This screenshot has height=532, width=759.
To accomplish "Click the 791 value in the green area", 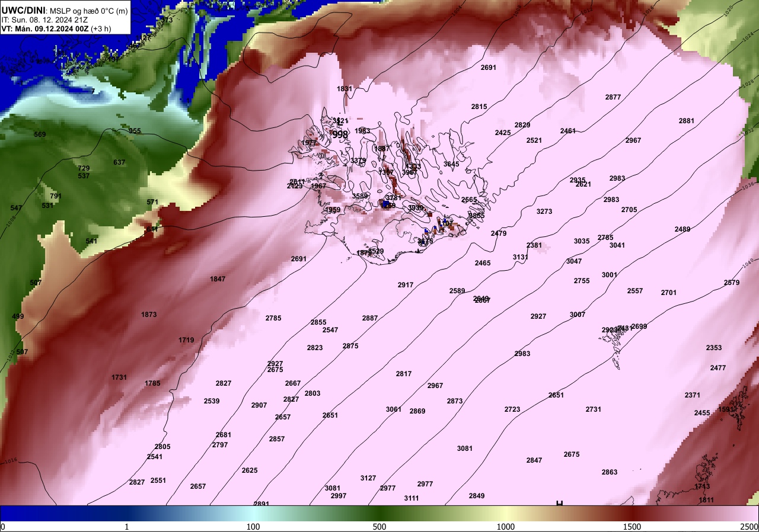I will (56, 196).
